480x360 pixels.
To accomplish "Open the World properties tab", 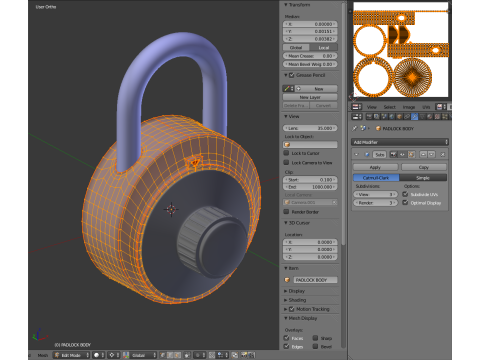I will pyautogui.click(x=391, y=116).
